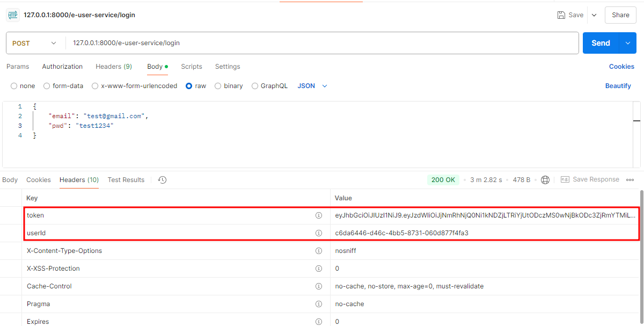Click the 478 B response size
The height and width of the screenshot is (326, 644).
click(522, 180)
